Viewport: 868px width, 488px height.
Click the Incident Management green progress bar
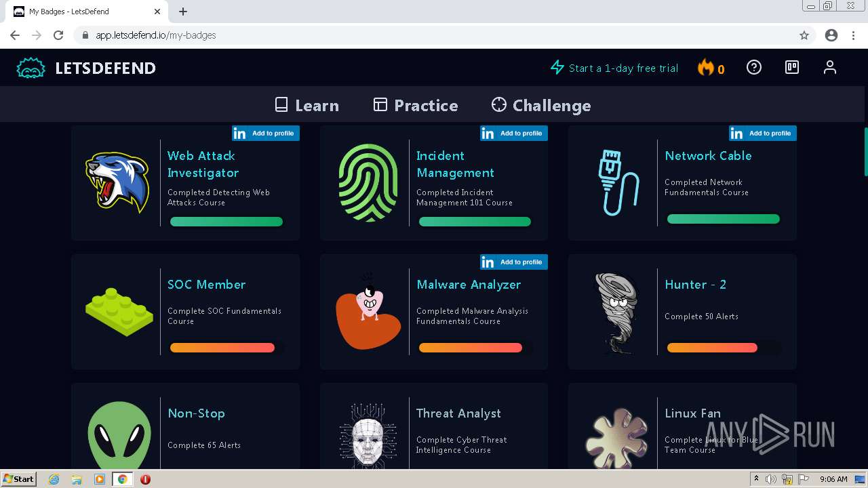click(475, 222)
